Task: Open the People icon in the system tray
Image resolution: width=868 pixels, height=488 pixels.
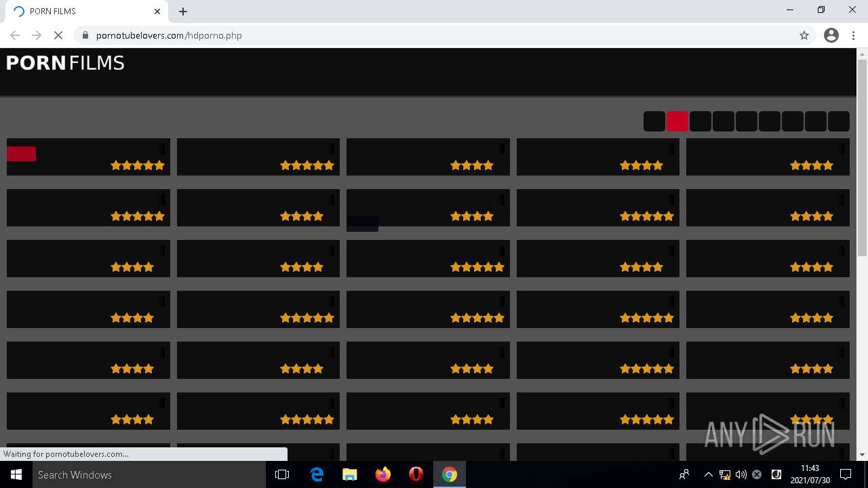Action: click(x=684, y=474)
